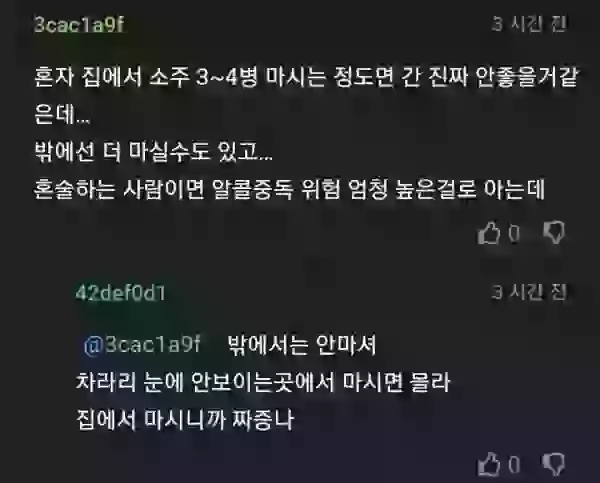600x483 pixels.
Task: Click the reply's '3 시간 전' timestamp
Action: (x=529, y=293)
